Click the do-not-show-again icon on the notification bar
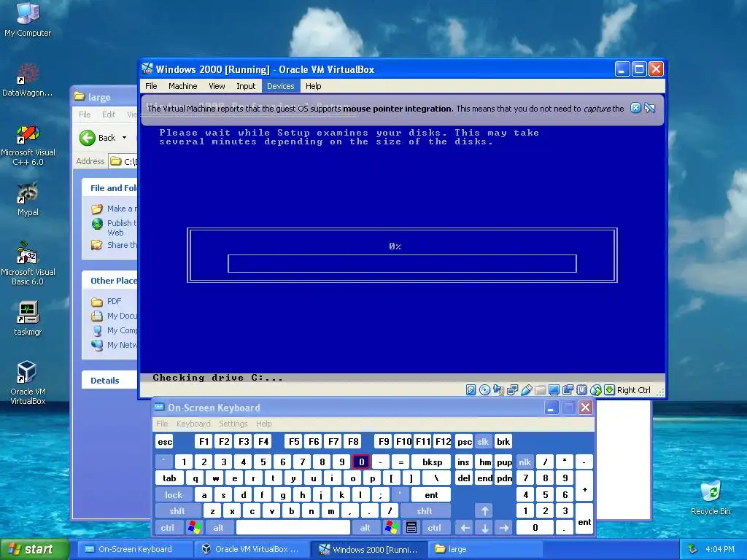 click(x=649, y=108)
